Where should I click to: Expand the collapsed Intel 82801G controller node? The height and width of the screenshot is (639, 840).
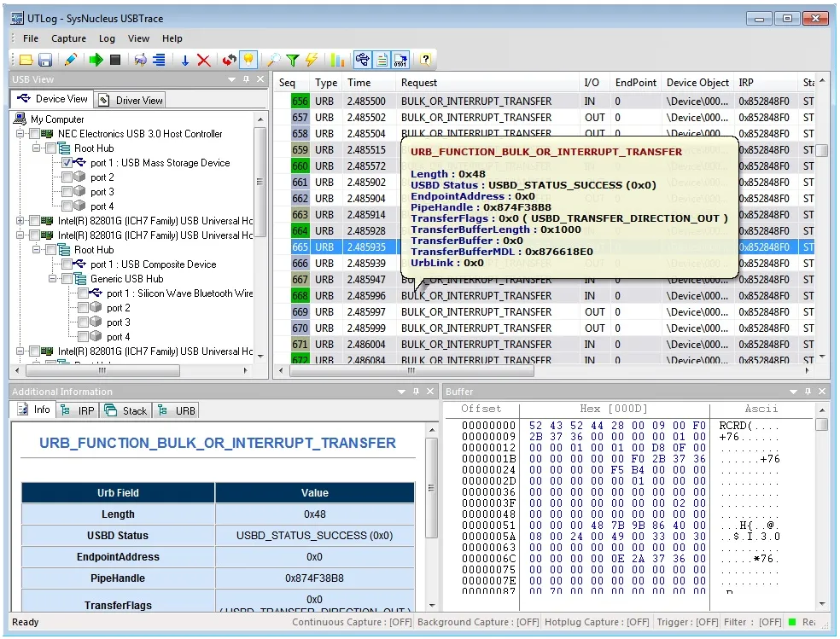(x=20, y=221)
